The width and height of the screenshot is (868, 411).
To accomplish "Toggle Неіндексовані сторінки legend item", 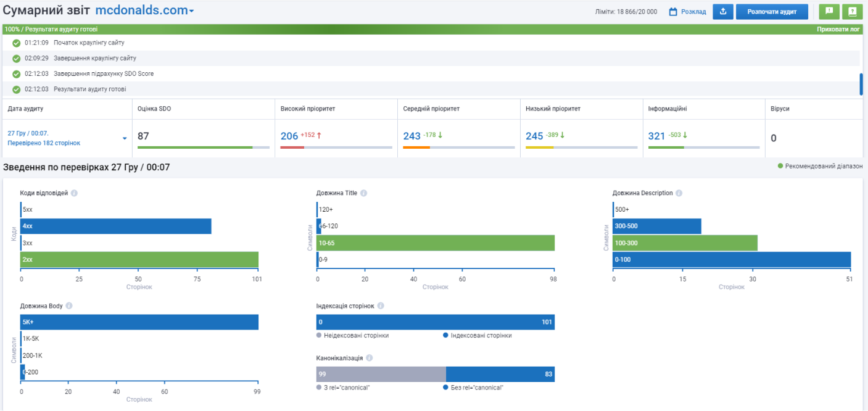I will [353, 336].
